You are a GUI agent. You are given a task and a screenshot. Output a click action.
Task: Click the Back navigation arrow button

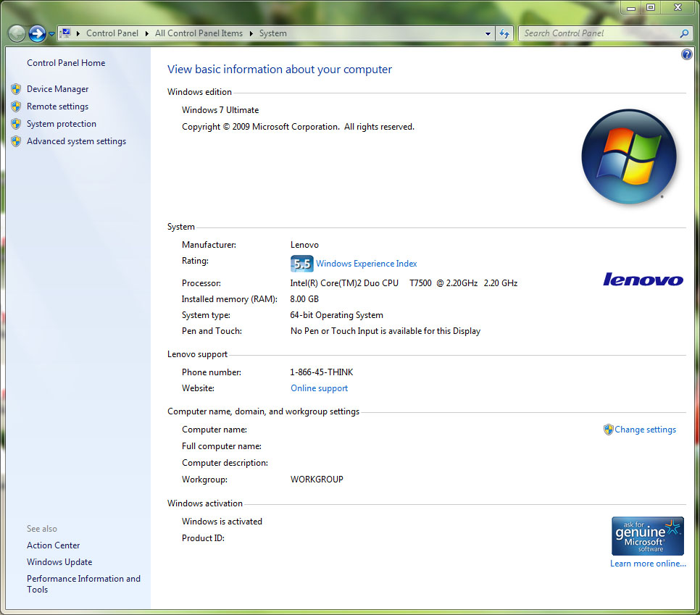click(x=17, y=33)
